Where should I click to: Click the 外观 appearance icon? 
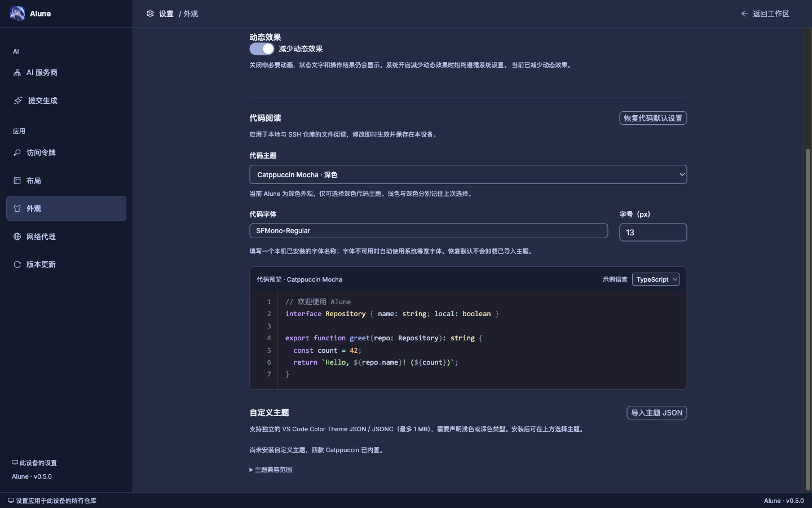(x=17, y=209)
